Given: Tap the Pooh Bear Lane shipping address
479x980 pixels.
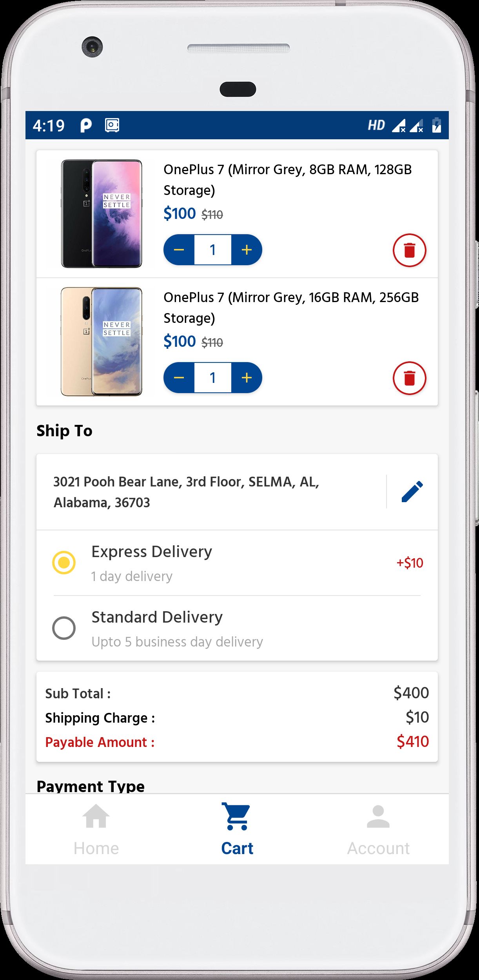Looking at the screenshot, I should pyautogui.click(x=186, y=492).
